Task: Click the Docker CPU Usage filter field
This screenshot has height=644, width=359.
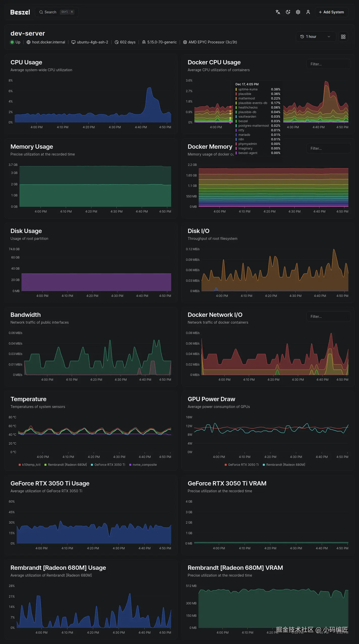Action: click(x=328, y=64)
